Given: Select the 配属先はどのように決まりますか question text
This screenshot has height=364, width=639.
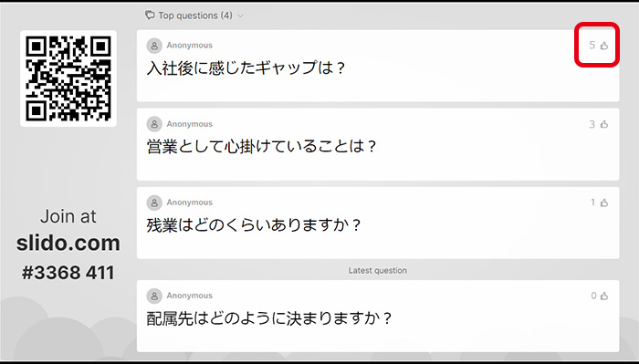Looking at the screenshot, I should pos(269,318).
